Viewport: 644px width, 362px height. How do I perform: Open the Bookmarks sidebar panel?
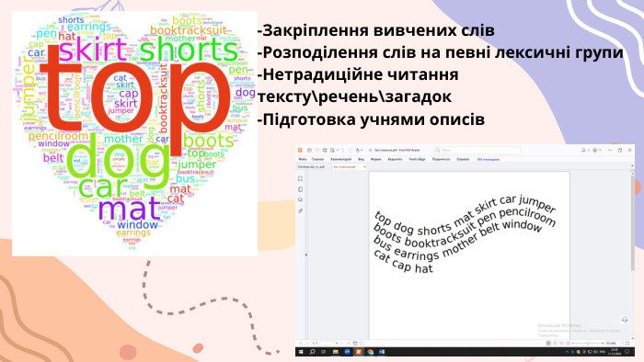[x=301, y=179]
